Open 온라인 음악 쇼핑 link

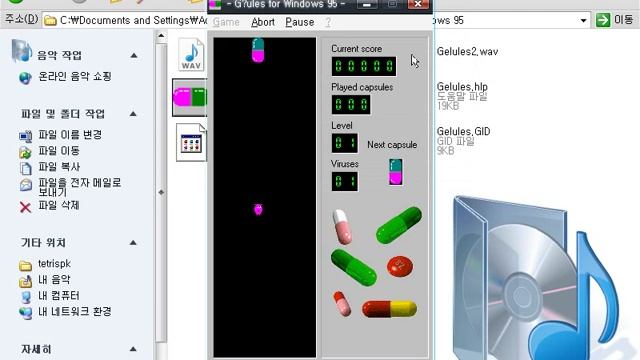point(75,76)
